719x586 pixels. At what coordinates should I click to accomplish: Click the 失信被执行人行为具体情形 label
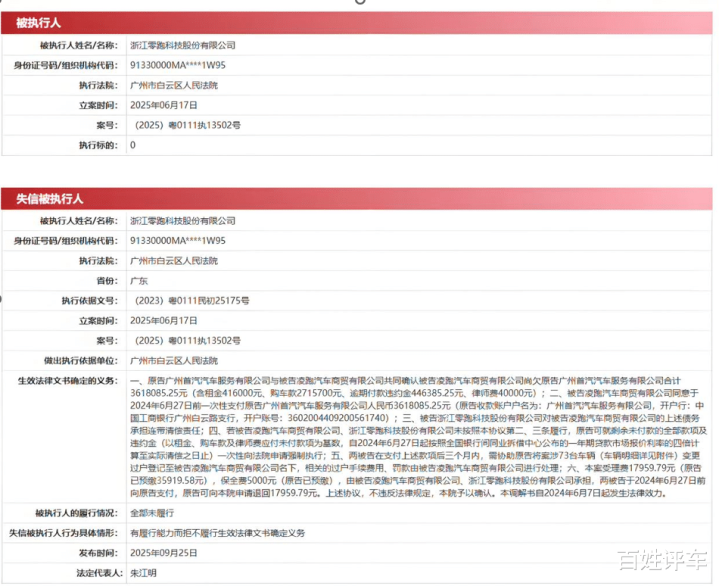point(63,533)
